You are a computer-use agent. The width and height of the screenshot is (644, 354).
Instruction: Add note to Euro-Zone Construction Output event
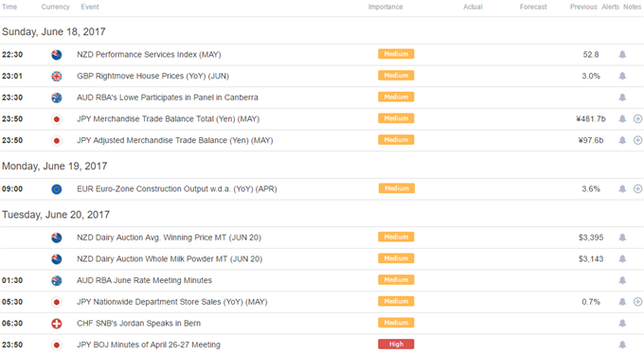pos(637,189)
